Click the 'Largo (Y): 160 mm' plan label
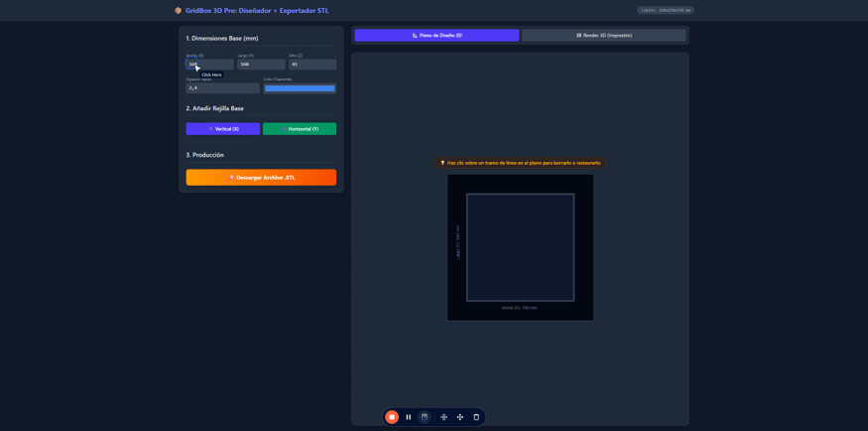The height and width of the screenshot is (431, 868). [x=457, y=242]
